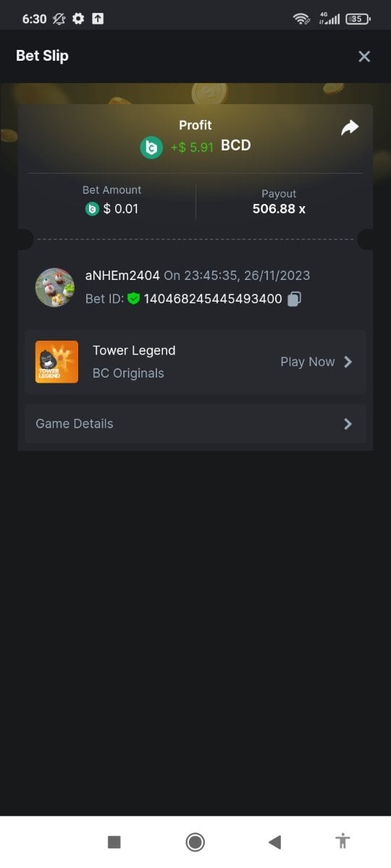Viewport: 391px width, 868px height.
Task: Tap the Bet ID number
Action: pos(213,299)
